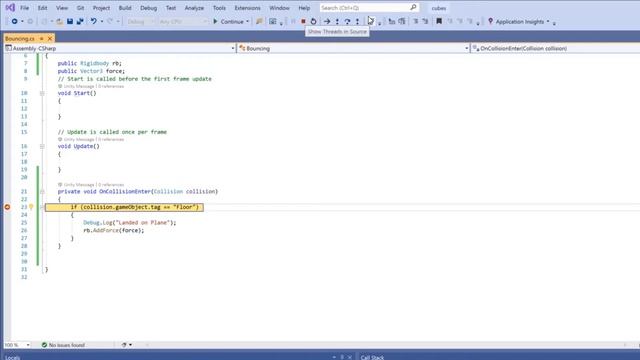Click the cubes solution name label
640x360 pixels.
coord(439,8)
